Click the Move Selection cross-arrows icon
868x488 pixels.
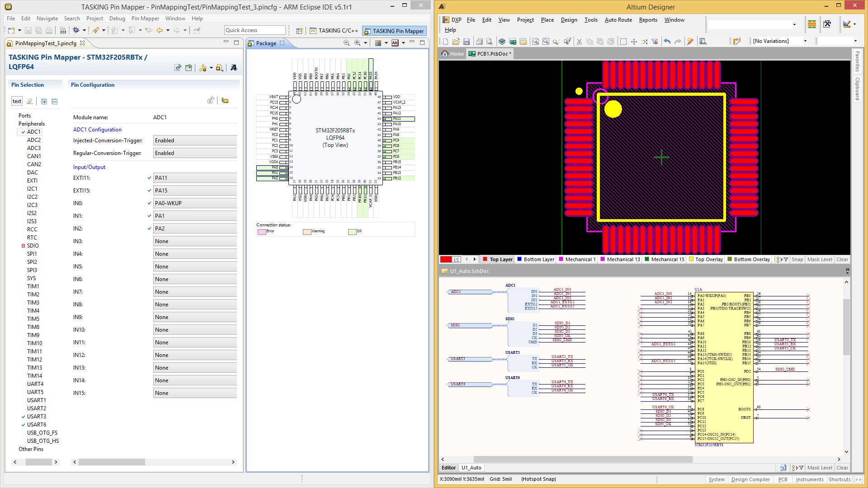pyautogui.click(x=634, y=42)
